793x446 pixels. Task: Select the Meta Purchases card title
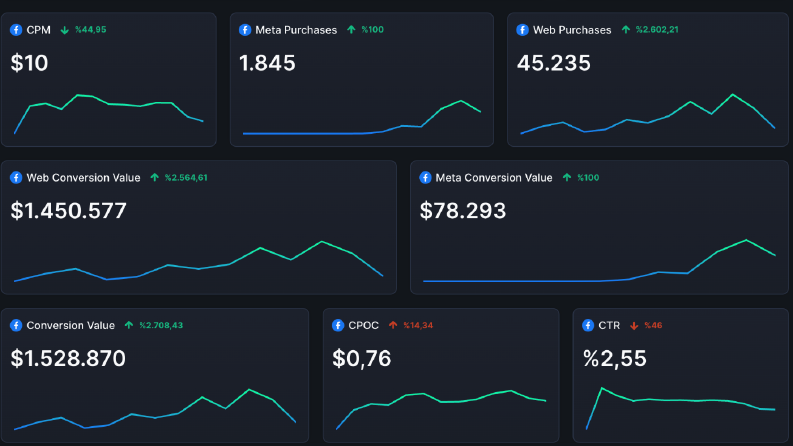click(296, 30)
